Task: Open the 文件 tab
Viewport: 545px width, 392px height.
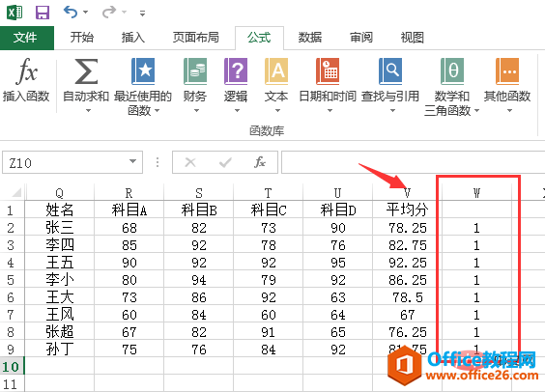Action: (27, 38)
